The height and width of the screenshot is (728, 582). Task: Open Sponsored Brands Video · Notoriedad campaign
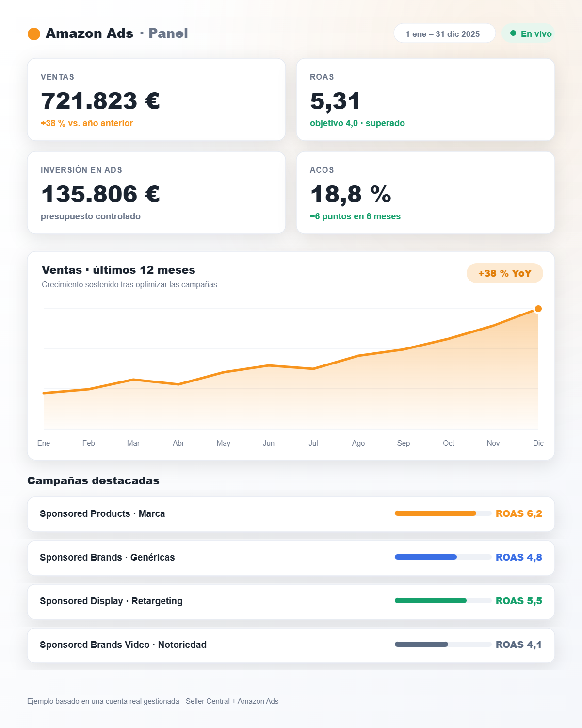pos(291,645)
